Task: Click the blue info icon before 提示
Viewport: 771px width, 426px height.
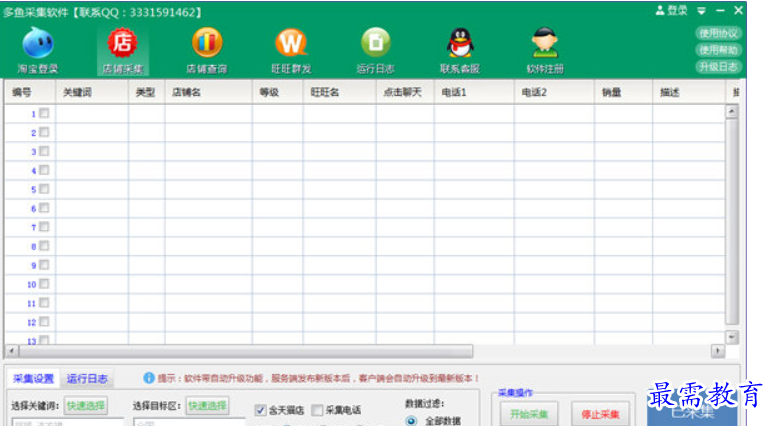Action: coord(148,378)
